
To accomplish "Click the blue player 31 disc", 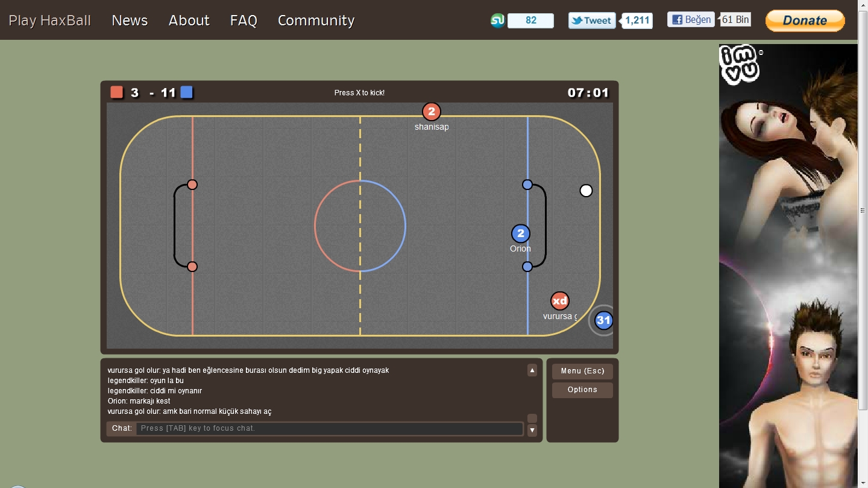I will [x=603, y=320].
